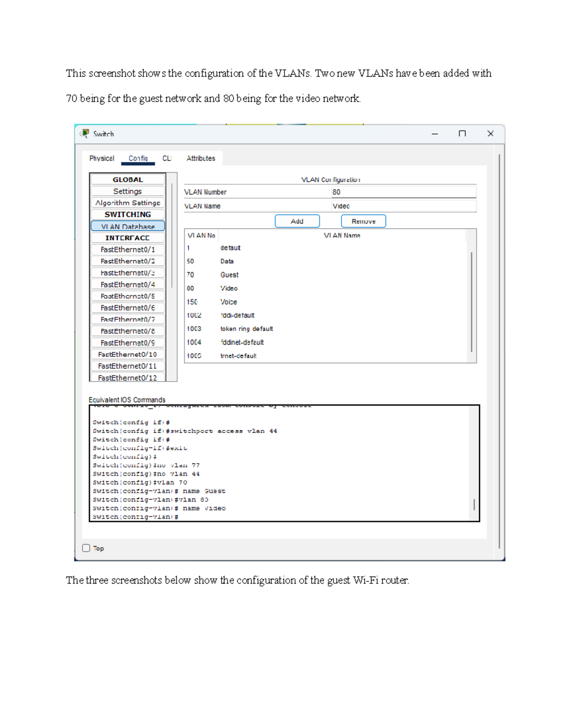Switch to the Attributes tab

pos(201,158)
